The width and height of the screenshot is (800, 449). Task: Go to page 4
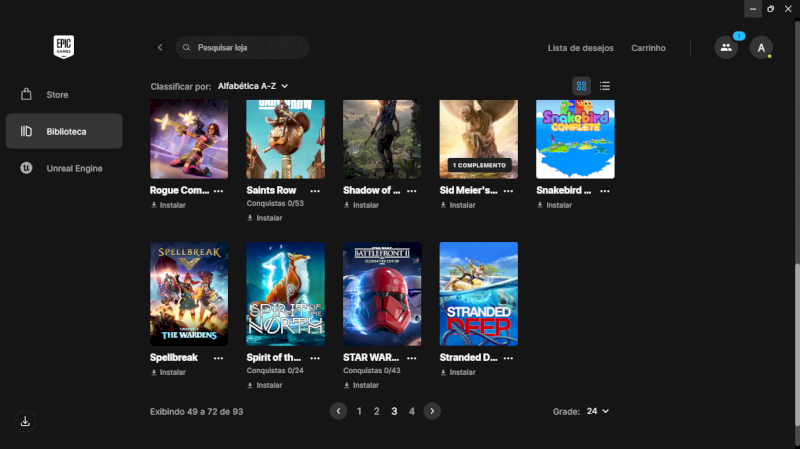[412, 411]
